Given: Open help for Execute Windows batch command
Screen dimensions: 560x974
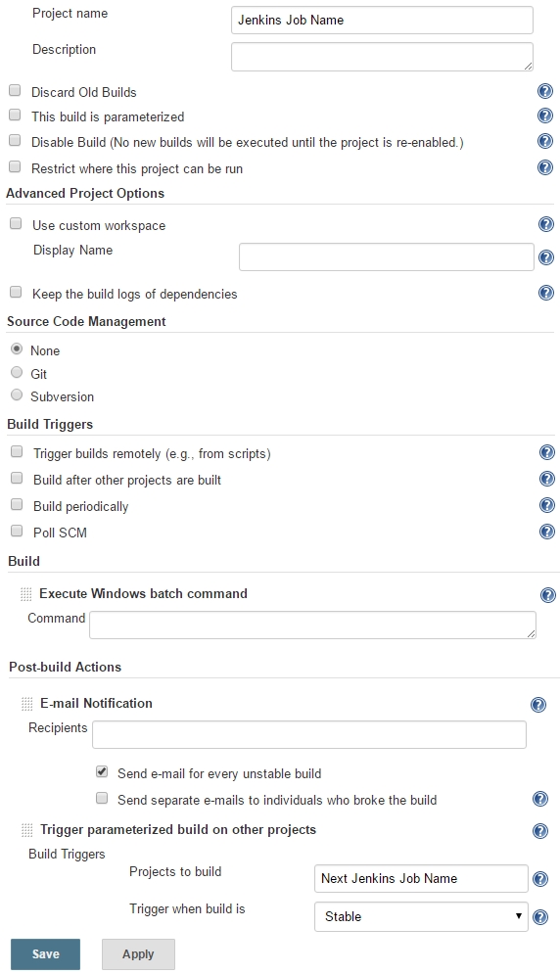Looking at the screenshot, I should 547,595.
